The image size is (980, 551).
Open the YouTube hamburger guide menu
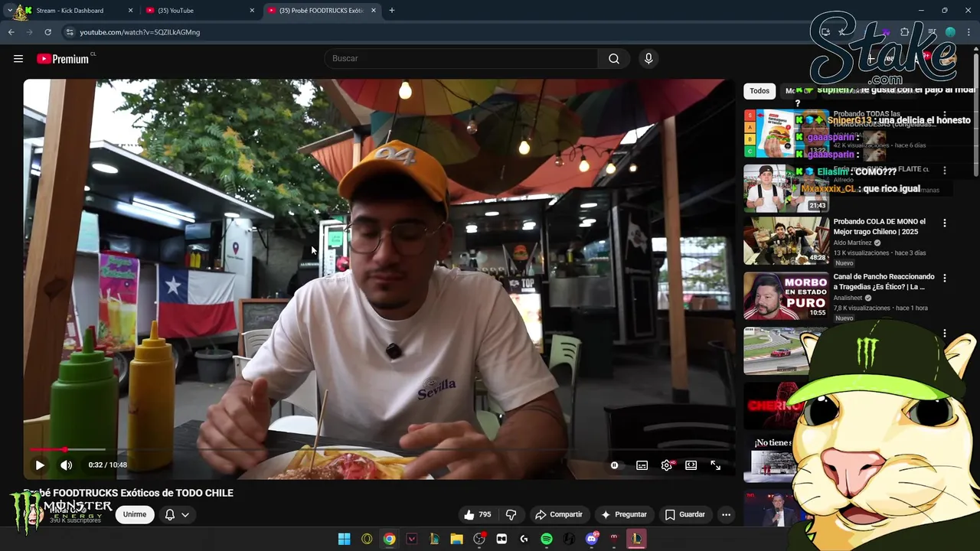point(18,59)
